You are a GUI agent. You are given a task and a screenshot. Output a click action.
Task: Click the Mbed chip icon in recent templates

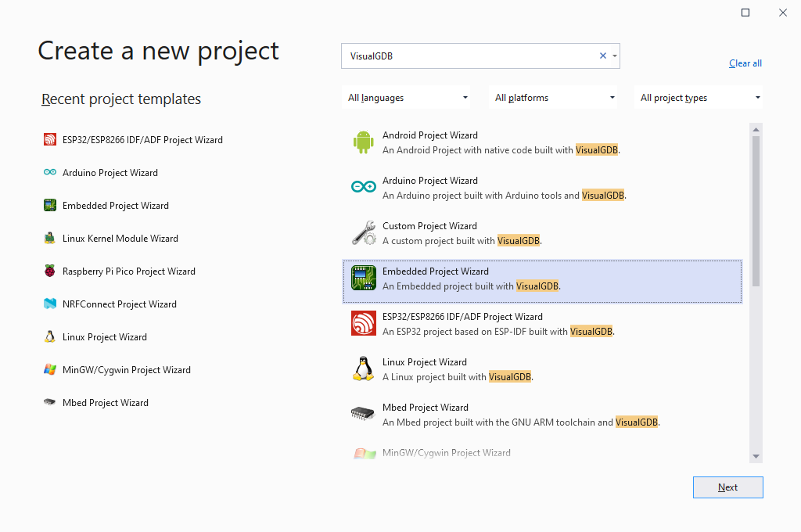click(49, 402)
